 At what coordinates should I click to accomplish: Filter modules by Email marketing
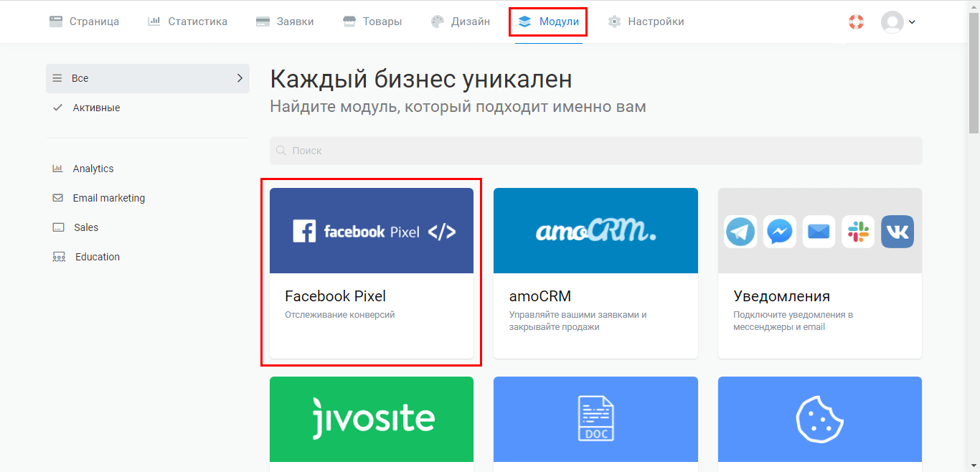[x=109, y=198]
